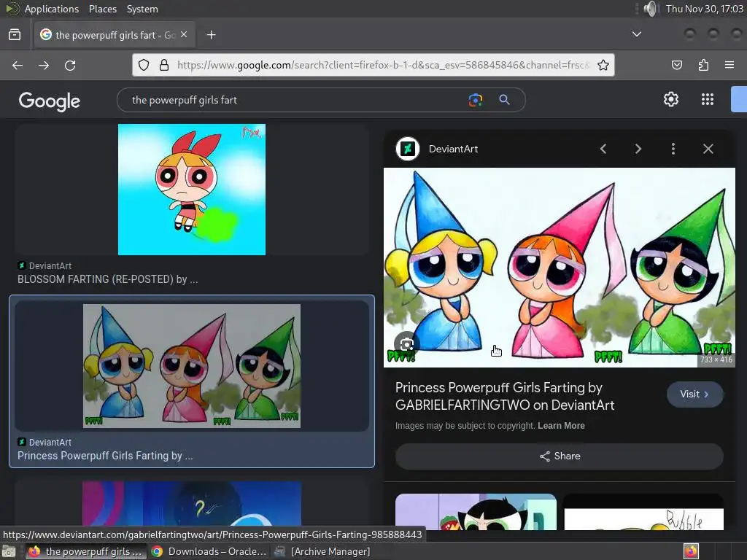Image resolution: width=747 pixels, height=560 pixels.
Task: Close the image preview panel
Action: point(708,149)
